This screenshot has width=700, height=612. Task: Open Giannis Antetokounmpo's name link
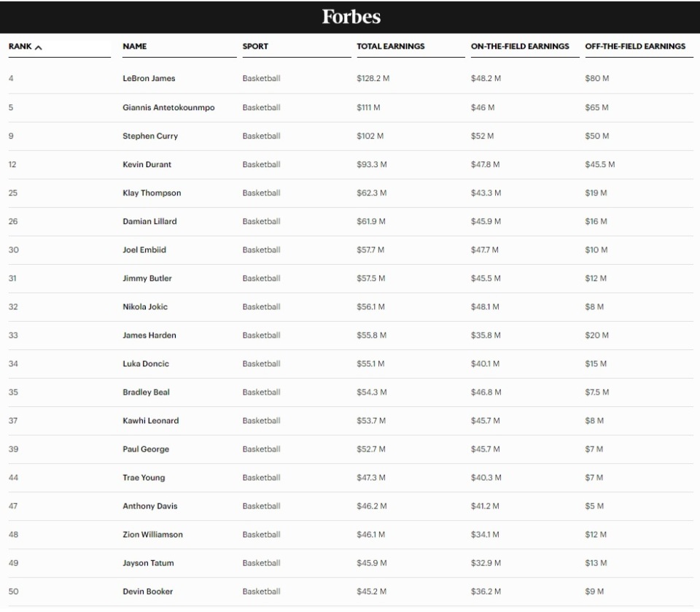point(168,107)
